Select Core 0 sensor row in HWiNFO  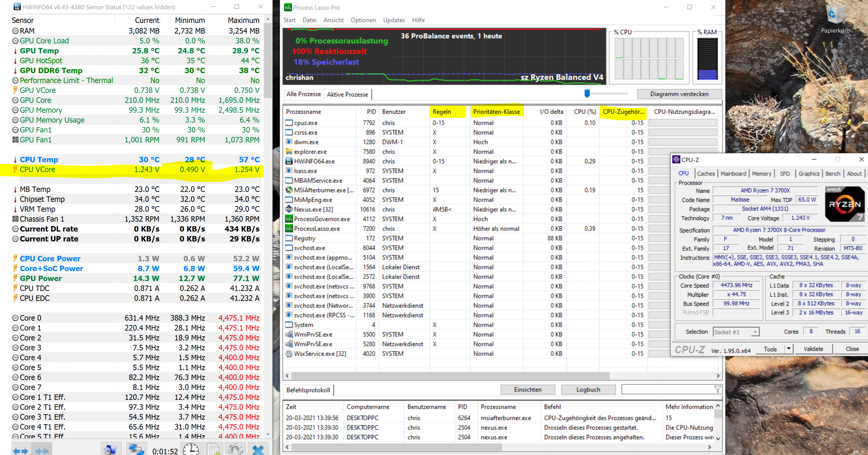pos(137,318)
